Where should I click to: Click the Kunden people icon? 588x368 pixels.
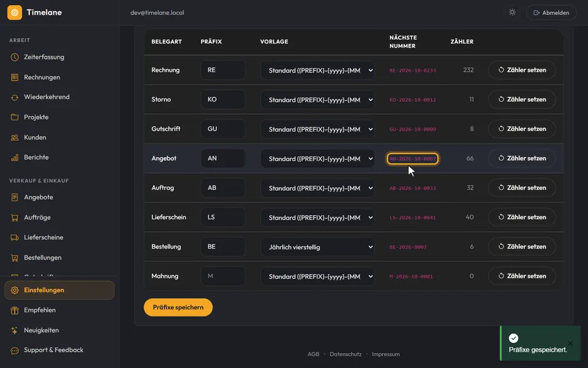pos(15,137)
